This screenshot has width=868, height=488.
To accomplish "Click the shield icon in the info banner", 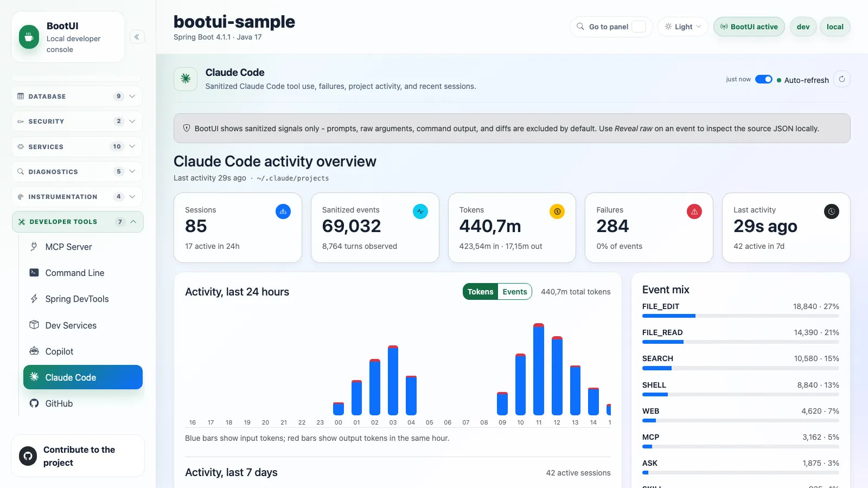I will click(187, 129).
